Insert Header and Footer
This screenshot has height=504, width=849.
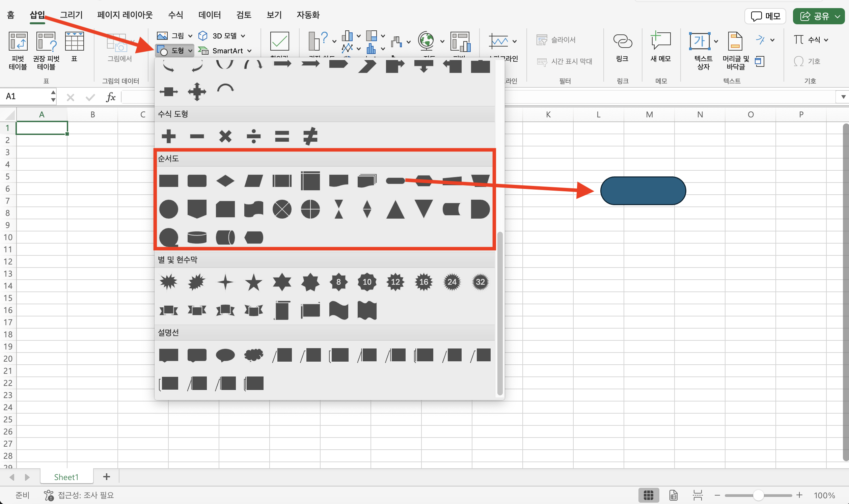(x=736, y=51)
